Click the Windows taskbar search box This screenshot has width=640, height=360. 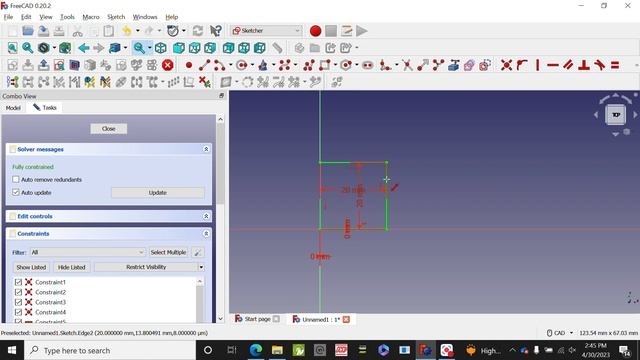(x=110, y=350)
